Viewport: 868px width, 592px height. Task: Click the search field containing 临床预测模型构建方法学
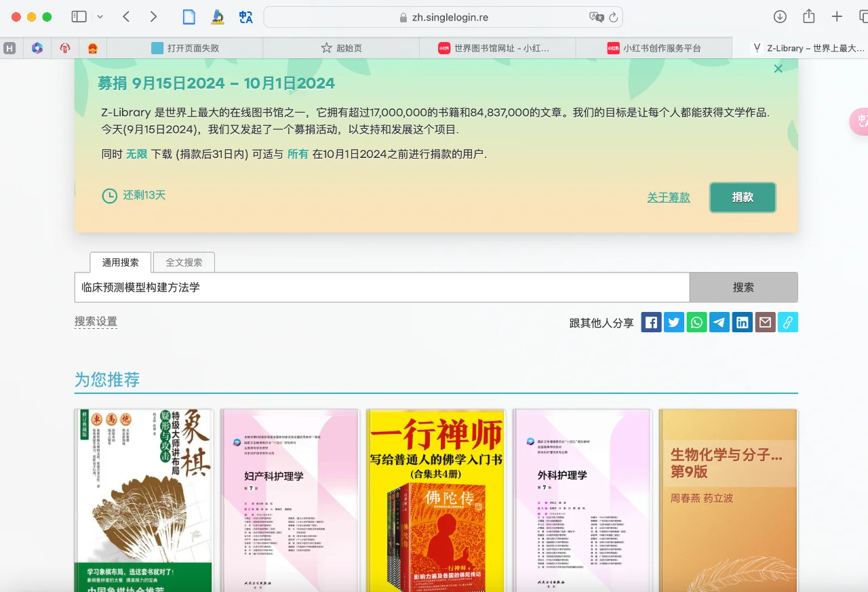point(382,288)
